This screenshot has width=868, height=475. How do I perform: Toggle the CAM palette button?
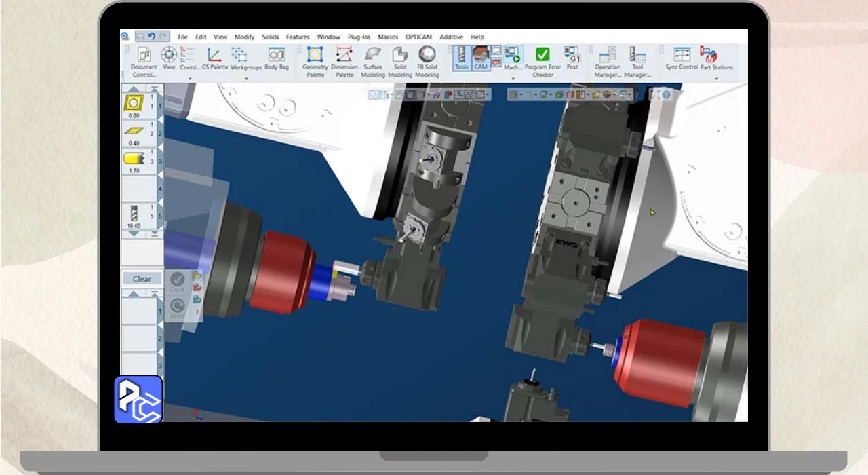pyautogui.click(x=481, y=58)
